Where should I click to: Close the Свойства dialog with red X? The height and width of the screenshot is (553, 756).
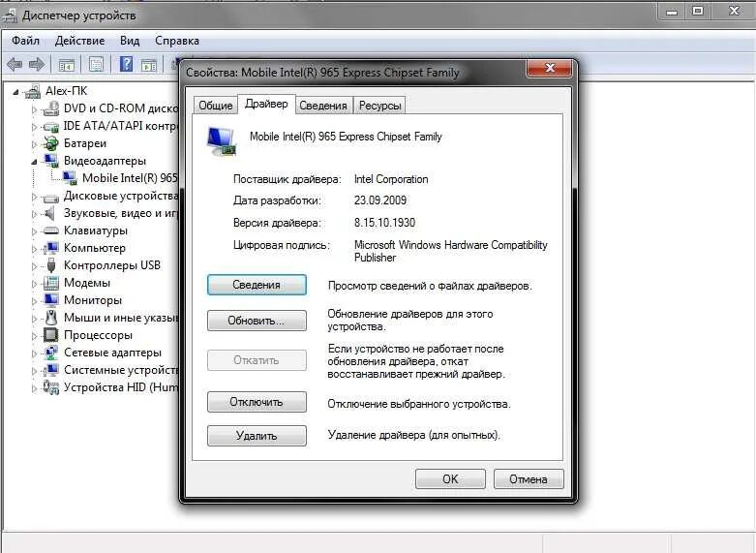point(550,68)
